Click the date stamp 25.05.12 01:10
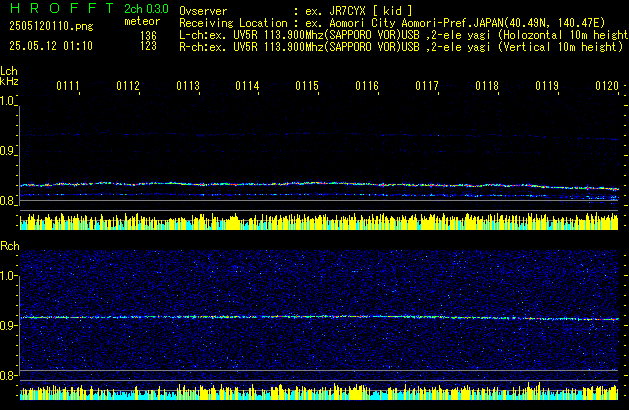This screenshot has height=410, width=629. [x=51, y=46]
